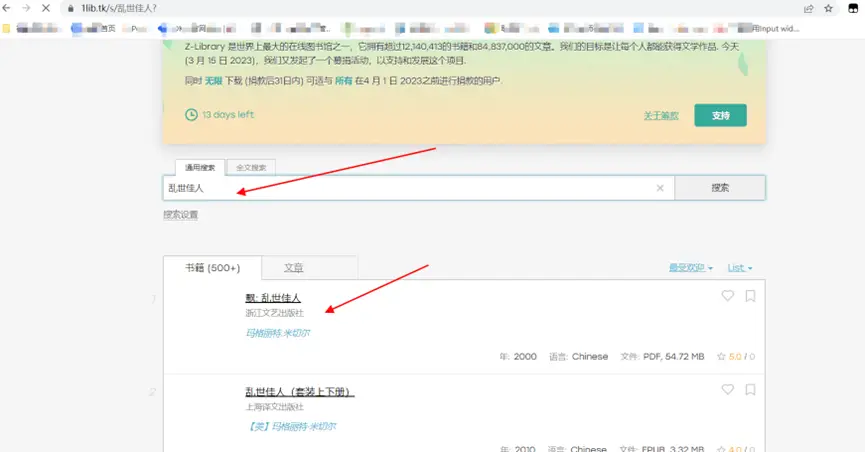Click the padlock icon in address bar
The height and width of the screenshot is (452, 865).
71,8
